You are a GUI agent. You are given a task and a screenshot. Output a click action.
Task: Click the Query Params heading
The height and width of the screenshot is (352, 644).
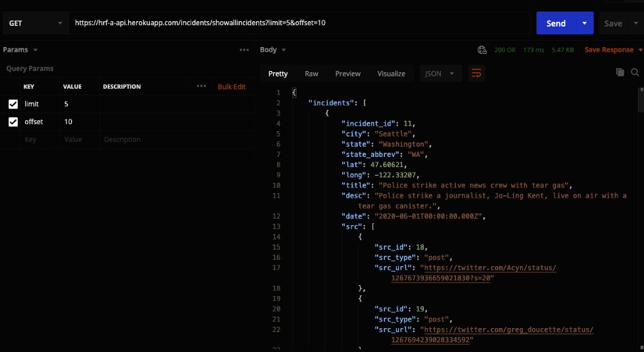pos(29,69)
